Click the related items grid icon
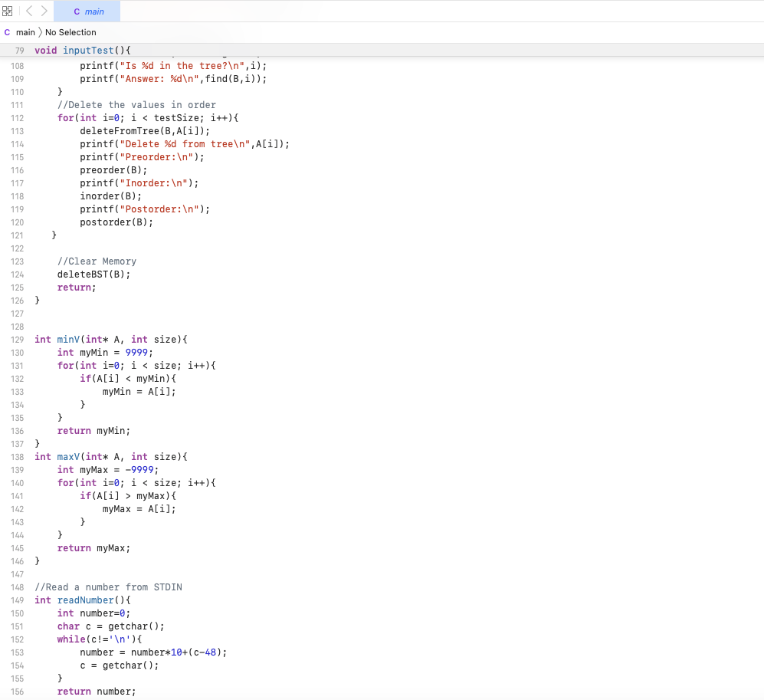 [8, 11]
